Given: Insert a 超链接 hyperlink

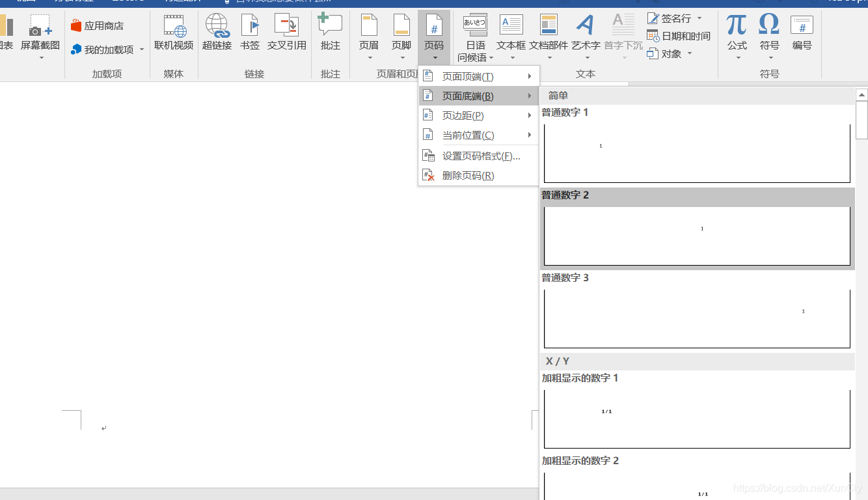Looking at the screenshot, I should point(217,33).
